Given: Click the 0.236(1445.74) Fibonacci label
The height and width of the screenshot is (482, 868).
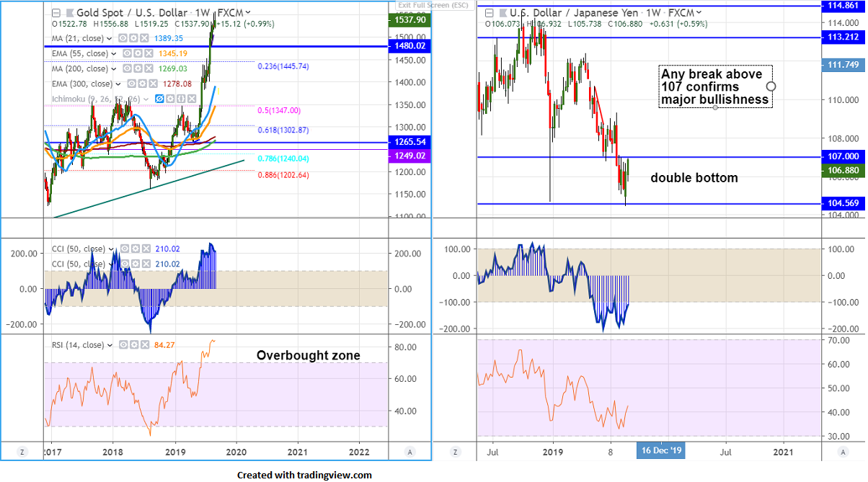Looking at the screenshot, I should tap(283, 66).
